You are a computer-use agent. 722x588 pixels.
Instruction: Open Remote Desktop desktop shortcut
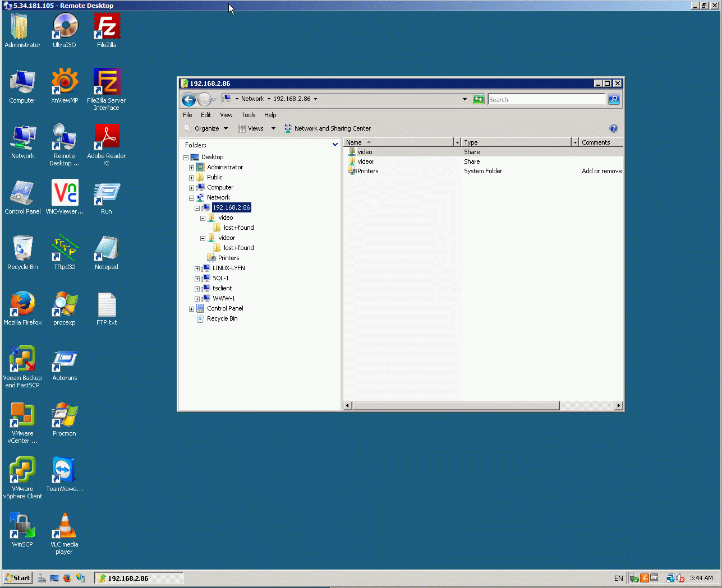[x=65, y=145]
